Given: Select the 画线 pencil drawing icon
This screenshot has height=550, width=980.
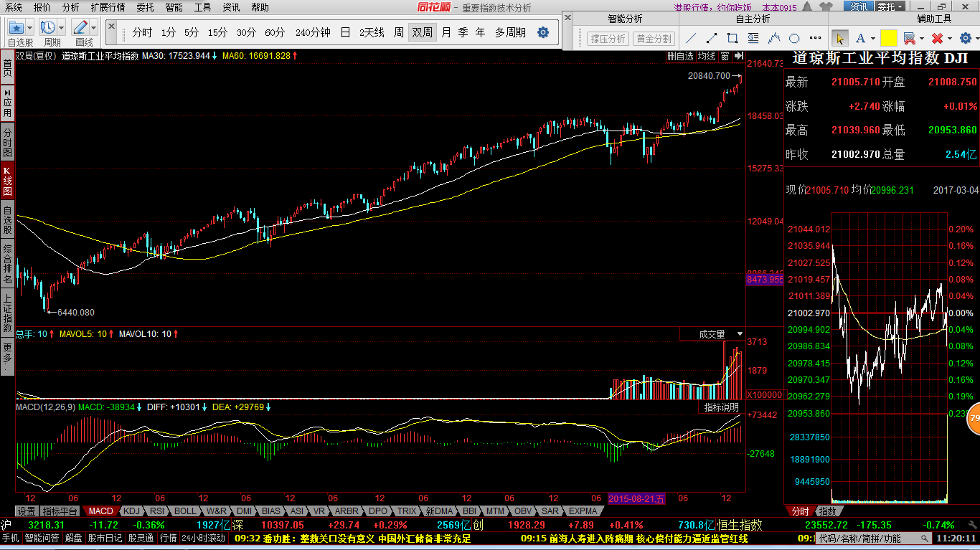Looking at the screenshot, I should [80, 28].
